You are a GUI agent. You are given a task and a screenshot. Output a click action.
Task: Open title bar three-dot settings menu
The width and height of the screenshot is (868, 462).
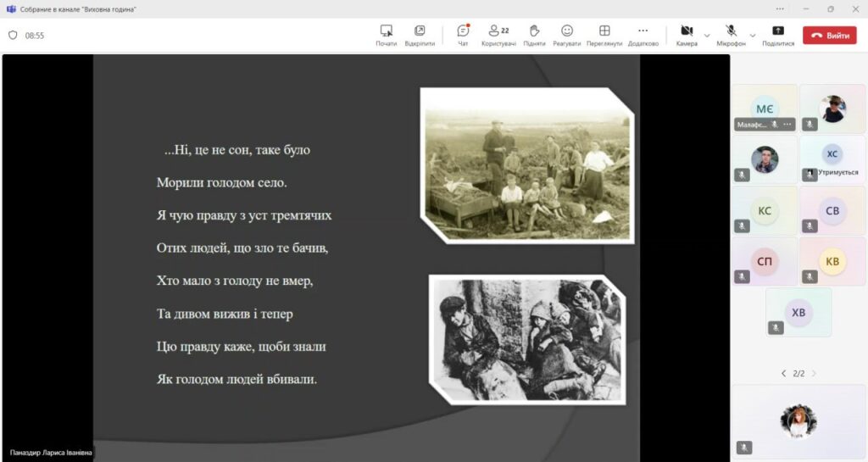tap(780, 8)
